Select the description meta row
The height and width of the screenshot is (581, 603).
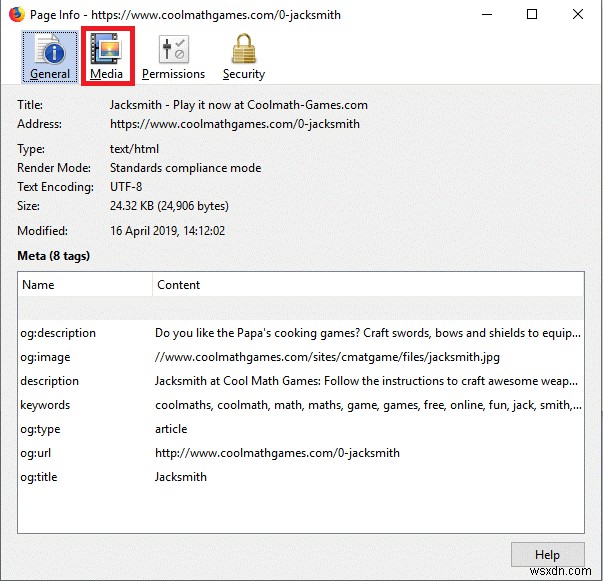coord(301,381)
